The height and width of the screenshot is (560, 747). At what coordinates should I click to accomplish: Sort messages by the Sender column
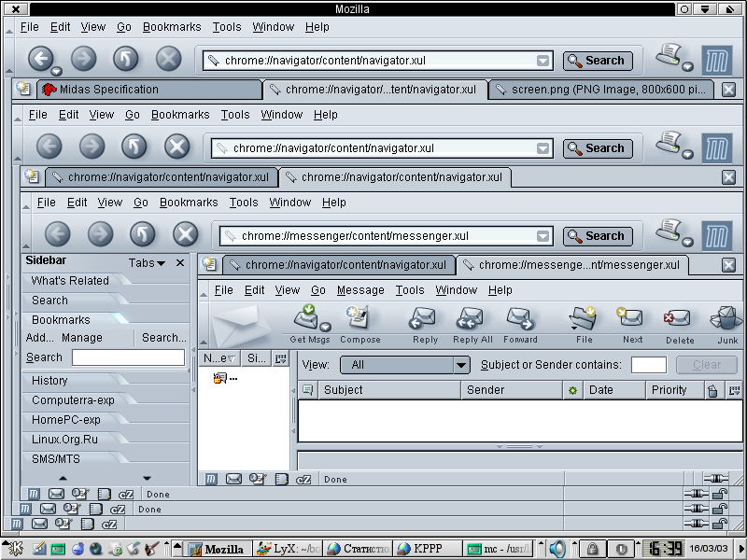click(513, 390)
